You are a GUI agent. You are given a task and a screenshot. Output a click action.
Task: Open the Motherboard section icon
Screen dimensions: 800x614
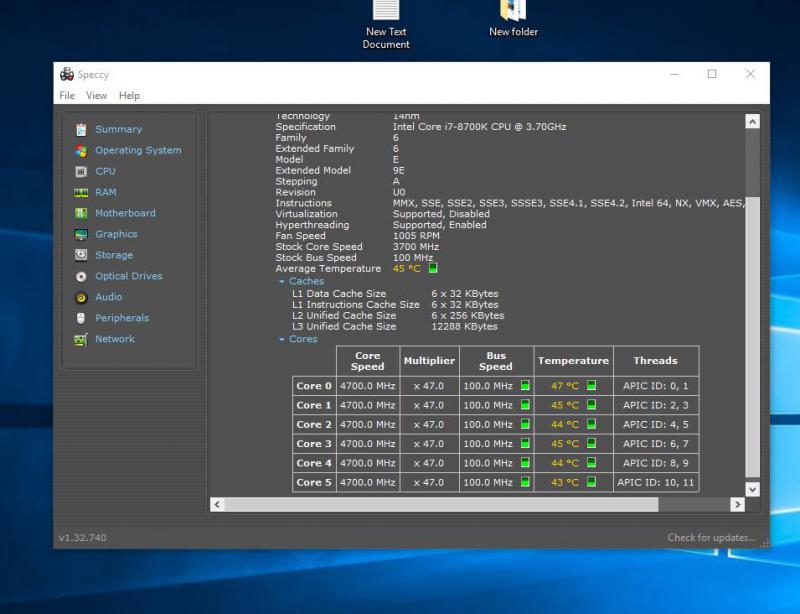(x=81, y=214)
